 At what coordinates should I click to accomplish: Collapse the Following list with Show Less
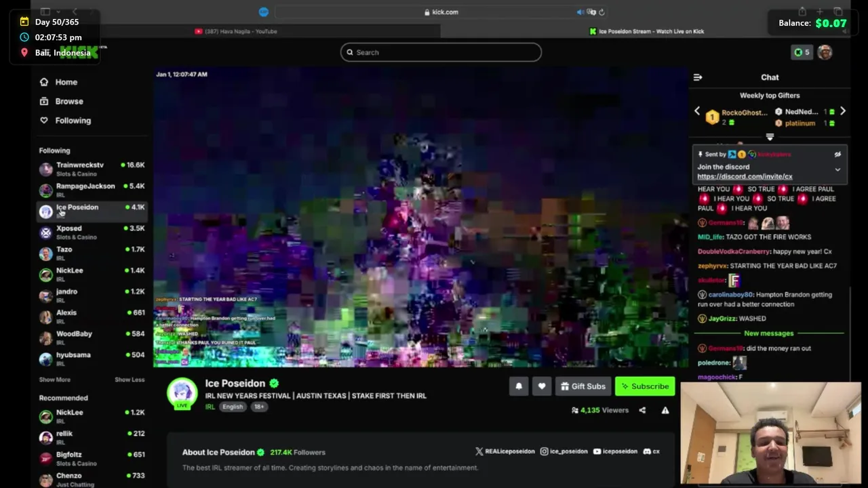pos(130,380)
